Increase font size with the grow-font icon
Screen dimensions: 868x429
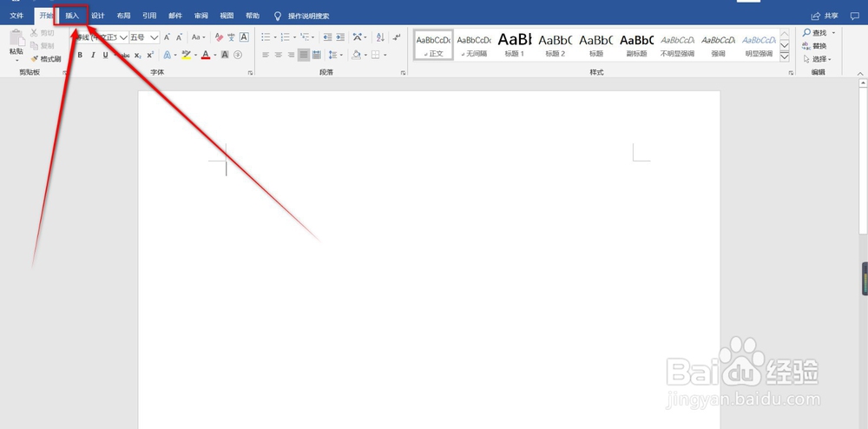[167, 37]
